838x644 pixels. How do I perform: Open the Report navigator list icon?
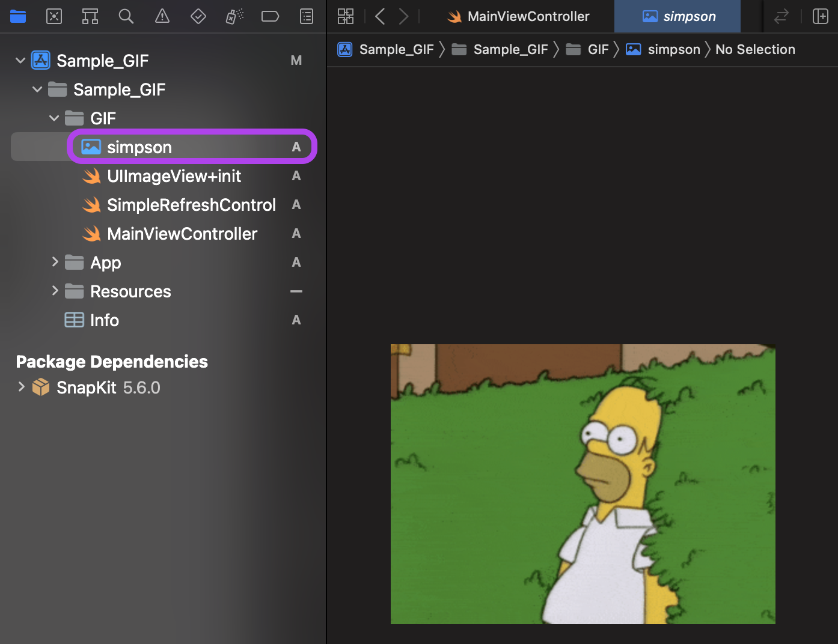tap(307, 16)
